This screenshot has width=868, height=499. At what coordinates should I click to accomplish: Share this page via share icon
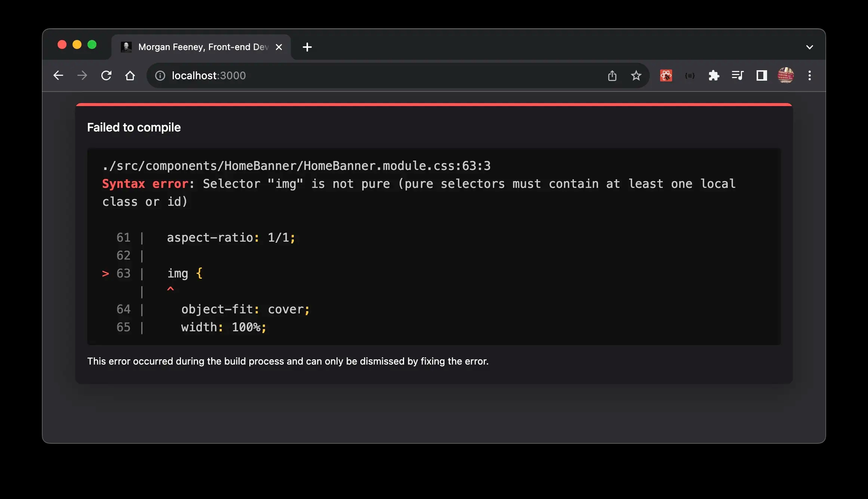tap(612, 76)
